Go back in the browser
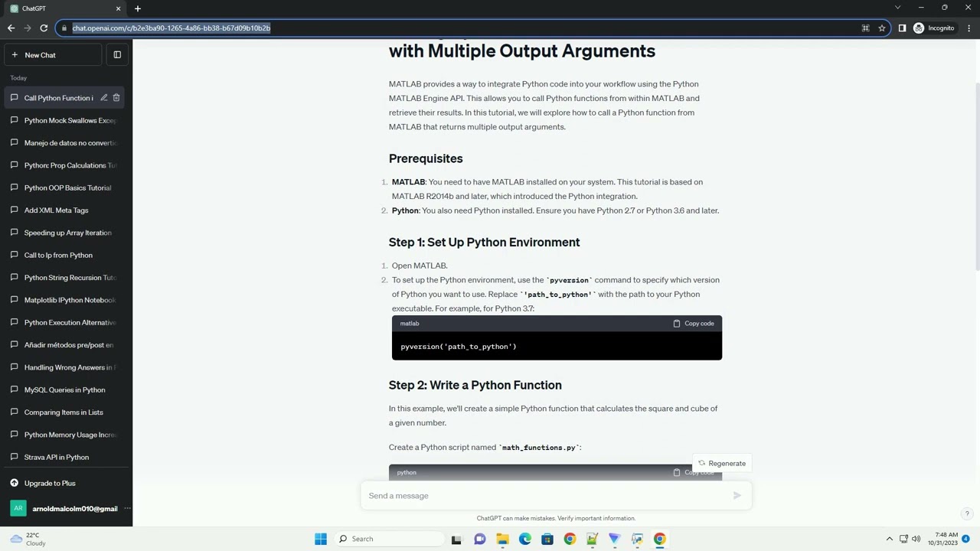This screenshot has height=551, width=980. tap(11, 28)
